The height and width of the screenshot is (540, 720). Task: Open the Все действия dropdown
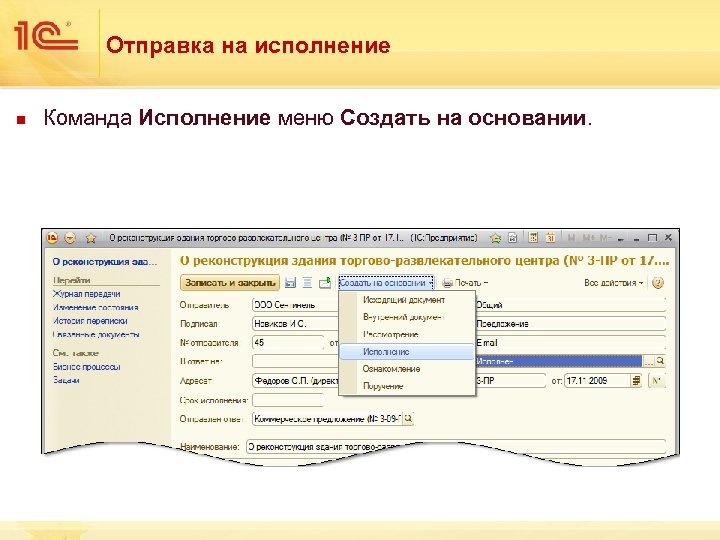tap(613, 283)
